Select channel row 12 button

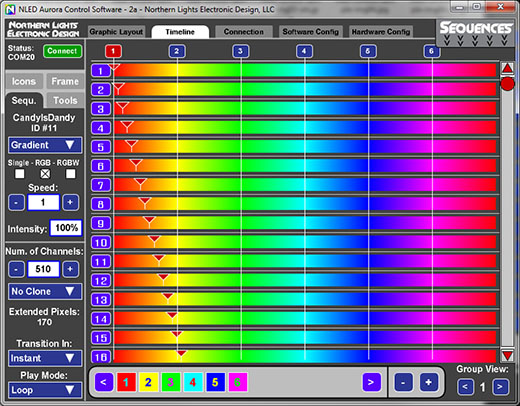[101, 281]
